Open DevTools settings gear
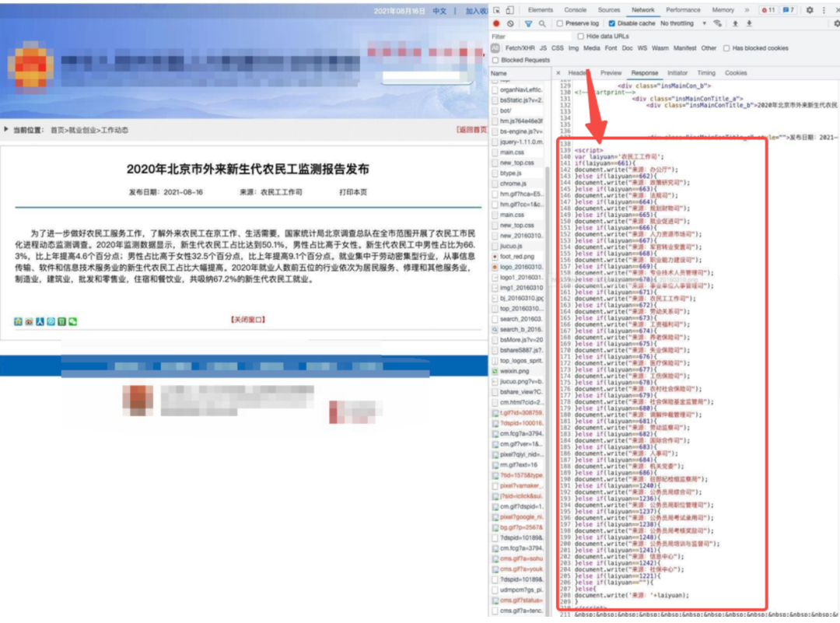This screenshot has height=623, width=840. pyautogui.click(x=810, y=10)
